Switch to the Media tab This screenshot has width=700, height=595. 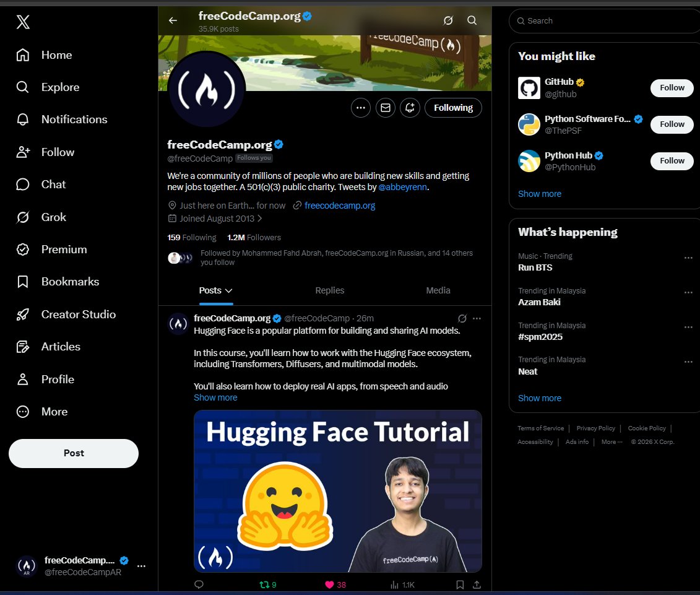(x=438, y=290)
